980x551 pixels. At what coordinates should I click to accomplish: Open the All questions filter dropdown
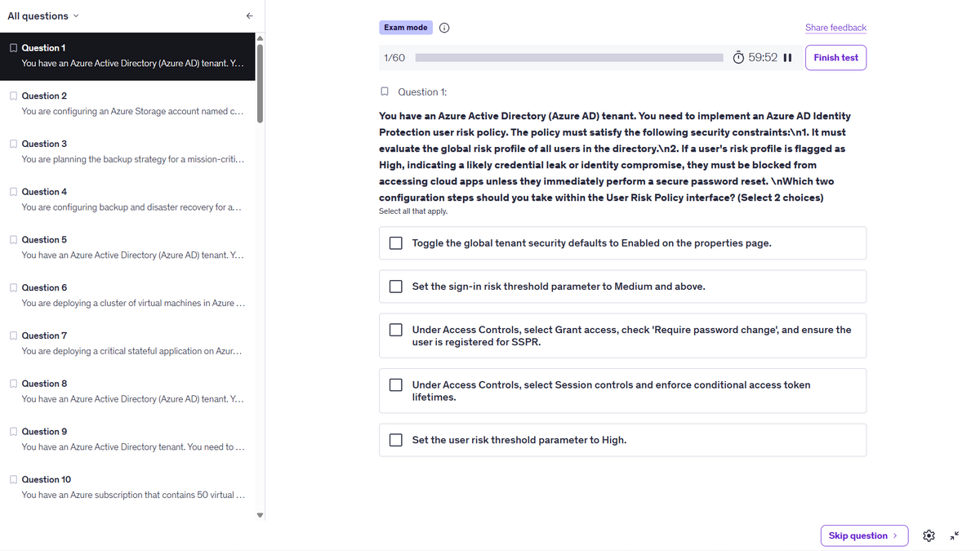tap(43, 16)
